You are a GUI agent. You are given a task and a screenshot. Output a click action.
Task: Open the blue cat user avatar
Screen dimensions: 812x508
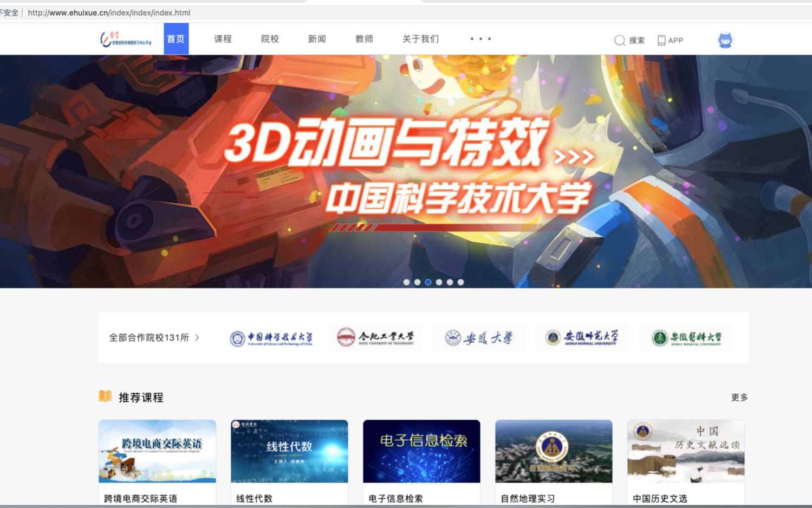pyautogui.click(x=725, y=40)
